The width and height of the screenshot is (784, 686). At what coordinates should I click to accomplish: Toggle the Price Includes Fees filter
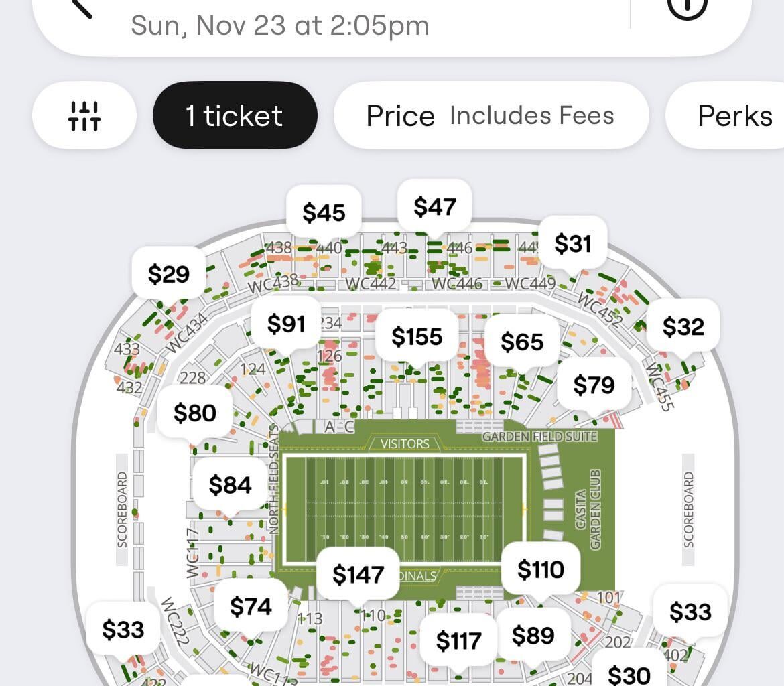point(491,116)
